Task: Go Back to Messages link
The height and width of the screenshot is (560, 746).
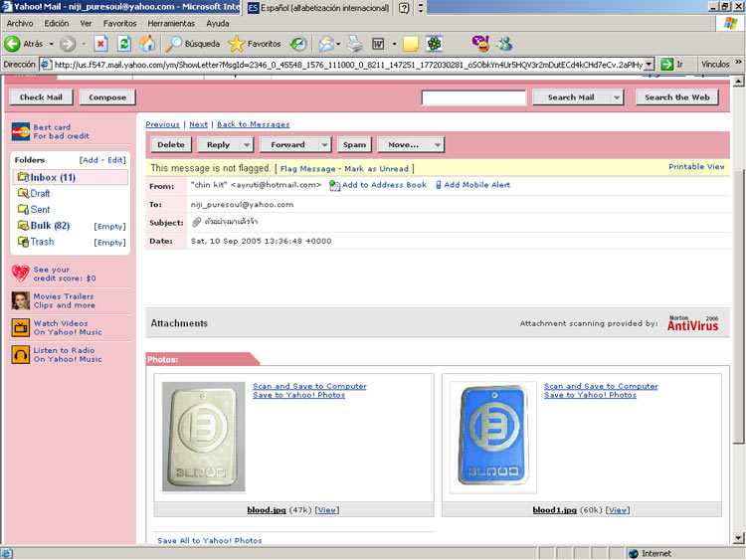Action: 253,124
